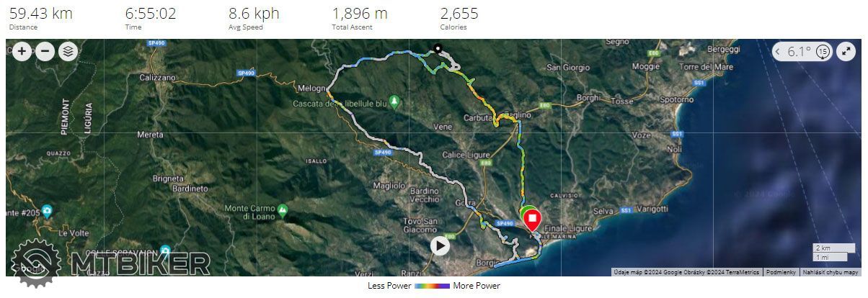Image resolution: width=868 pixels, height=298 pixels.
Task: Open the Nahlásiť chybu mapy link
Action: tap(831, 272)
